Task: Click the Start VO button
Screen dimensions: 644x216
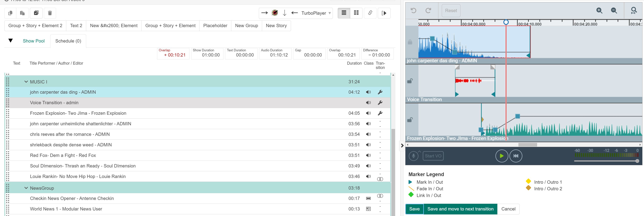Action: tap(433, 156)
